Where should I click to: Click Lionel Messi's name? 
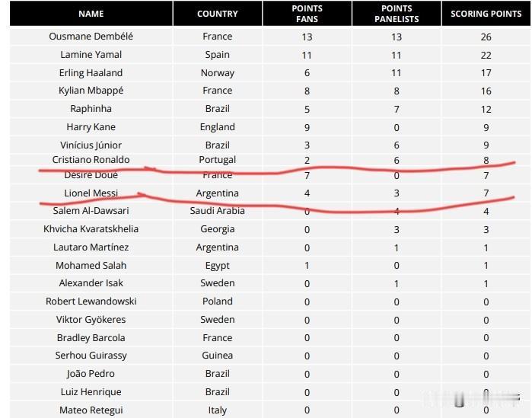(x=91, y=193)
